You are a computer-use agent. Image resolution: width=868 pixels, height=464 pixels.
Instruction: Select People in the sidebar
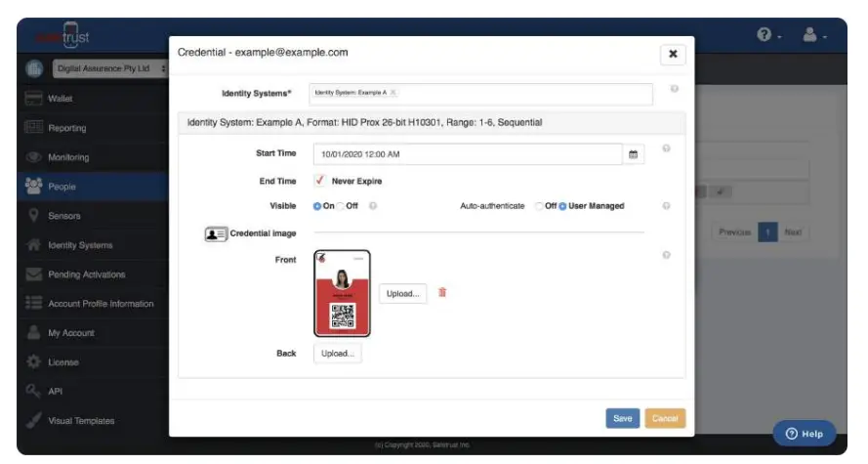[x=93, y=187]
